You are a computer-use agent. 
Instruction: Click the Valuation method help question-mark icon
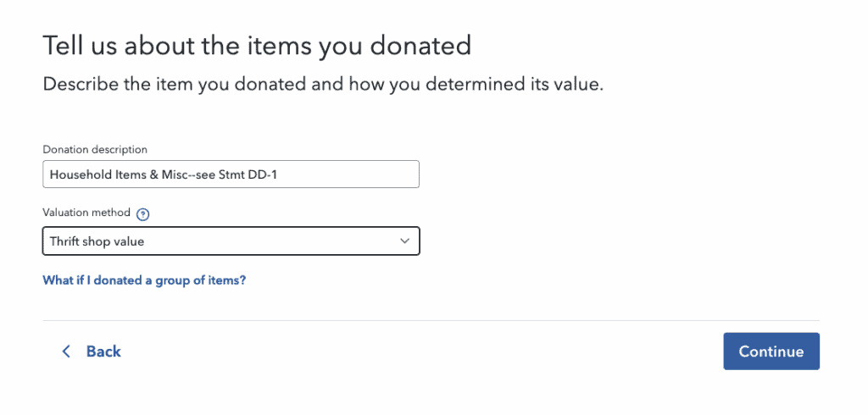click(142, 214)
